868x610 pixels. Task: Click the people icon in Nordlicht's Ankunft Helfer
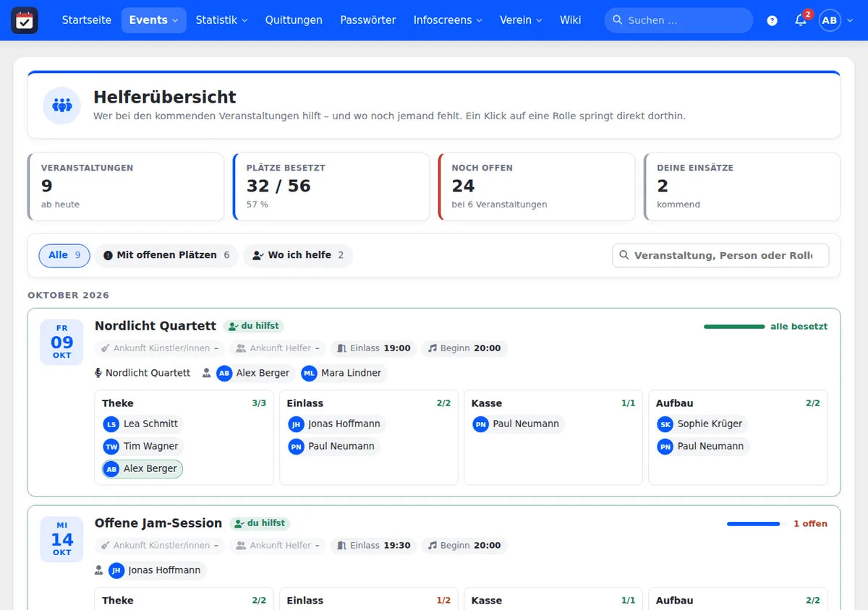point(242,348)
